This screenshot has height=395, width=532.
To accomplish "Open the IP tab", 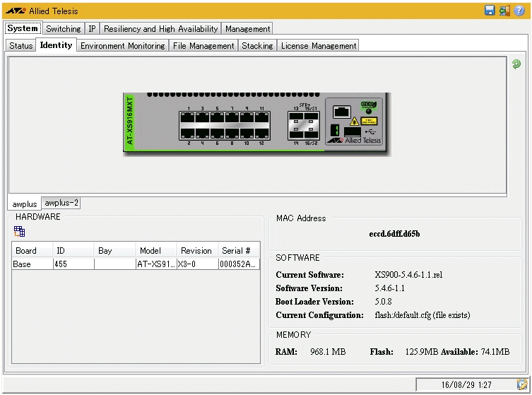I will (92, 29).
